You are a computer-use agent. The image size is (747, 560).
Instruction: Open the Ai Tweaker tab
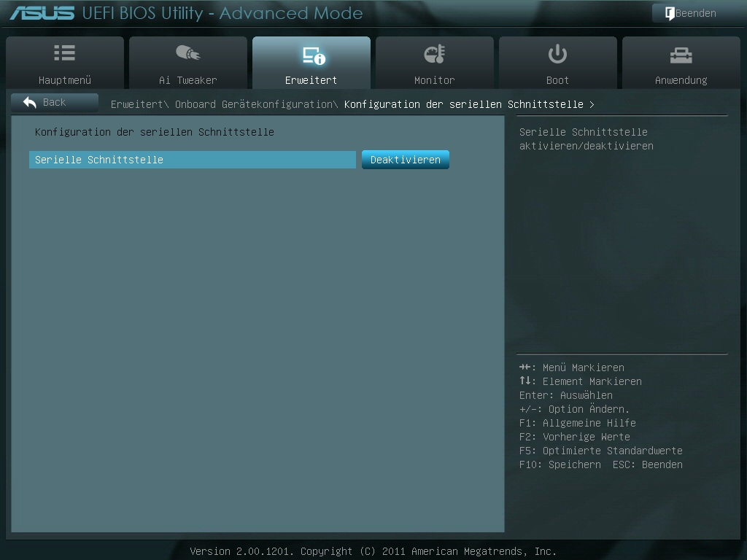187,63
